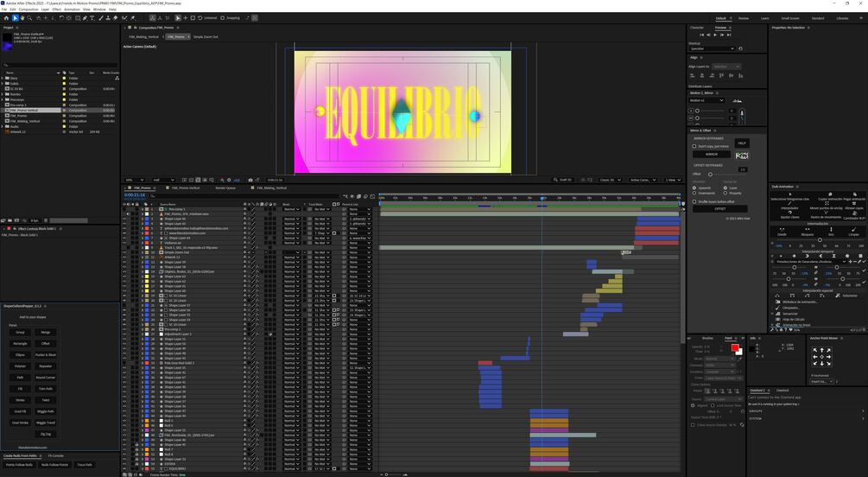The height and width of the screenshot is (477, 868).
Task: Click the Points Follow Nulls button
Action: [x=19, y=465]
